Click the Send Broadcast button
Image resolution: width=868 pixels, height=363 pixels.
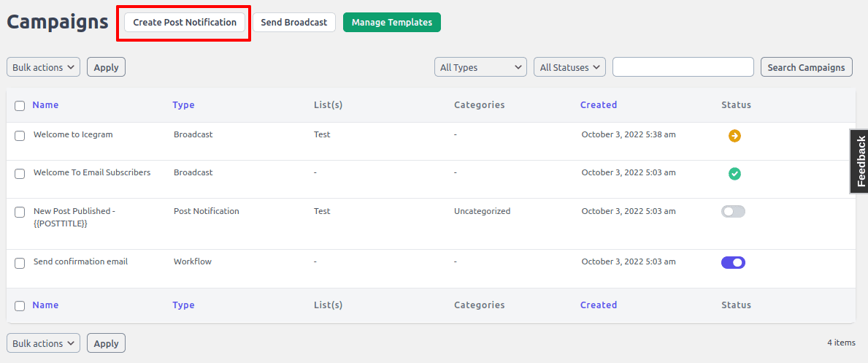(x=294, y=22)
